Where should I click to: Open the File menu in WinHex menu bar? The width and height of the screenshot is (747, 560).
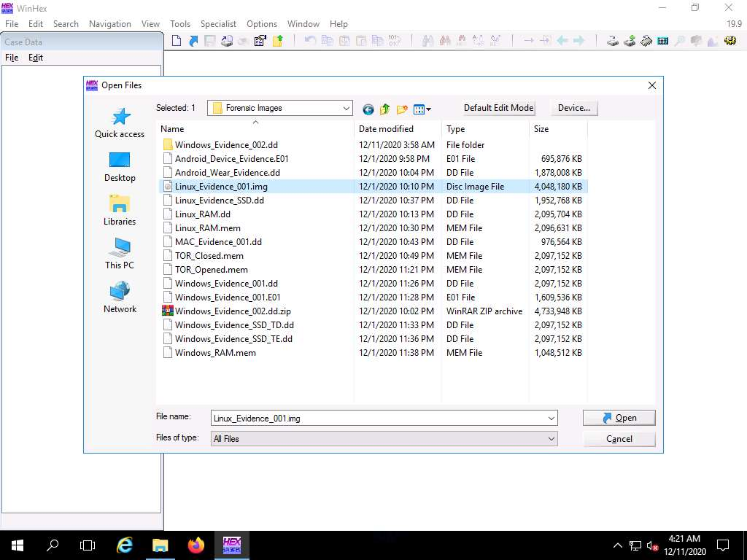click(12, 24)
